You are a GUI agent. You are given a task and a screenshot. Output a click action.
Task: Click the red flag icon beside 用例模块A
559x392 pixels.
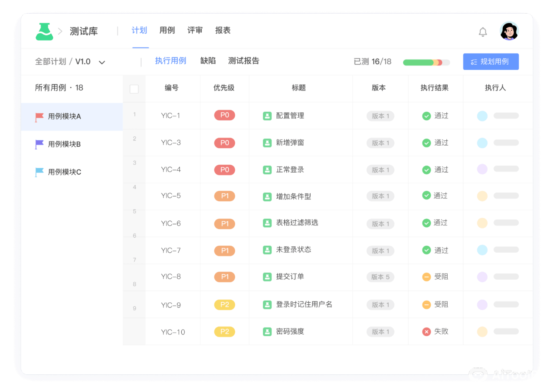point(38,116)
